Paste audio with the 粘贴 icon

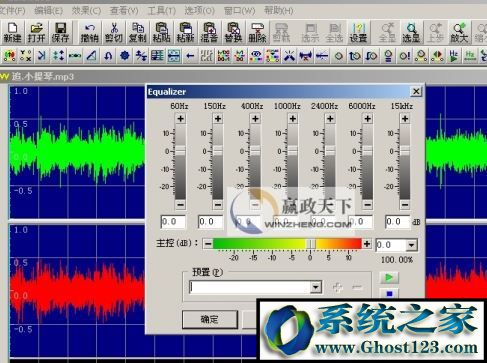point(161,32)
